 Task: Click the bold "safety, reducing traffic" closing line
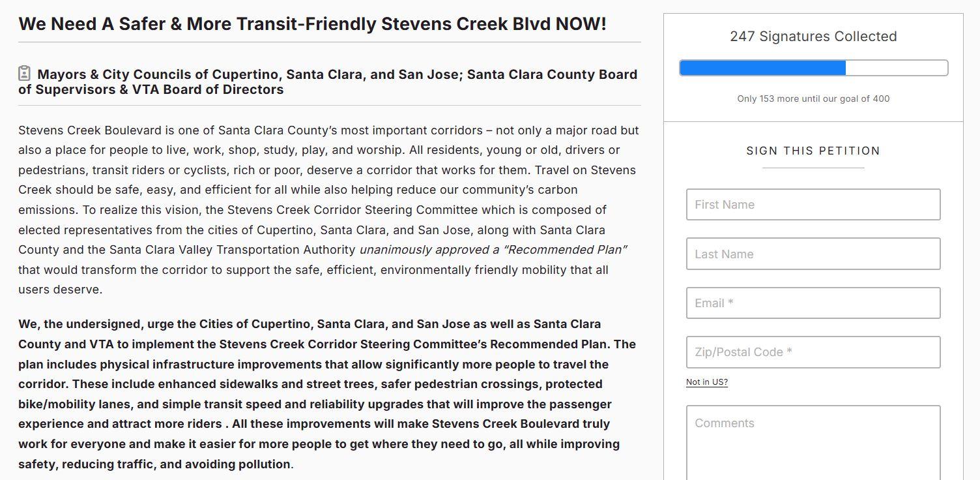coord(154,464)
